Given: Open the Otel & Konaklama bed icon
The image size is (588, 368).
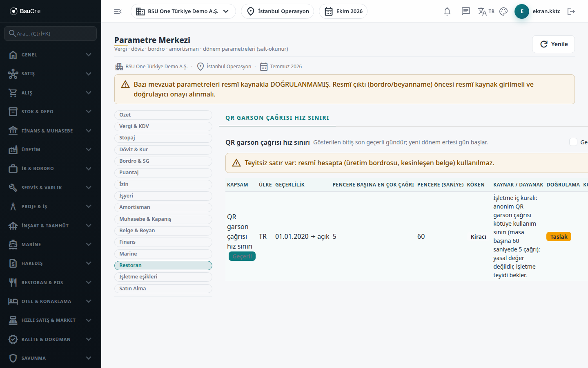Looking at the screenshot, I should pos(13,301).
